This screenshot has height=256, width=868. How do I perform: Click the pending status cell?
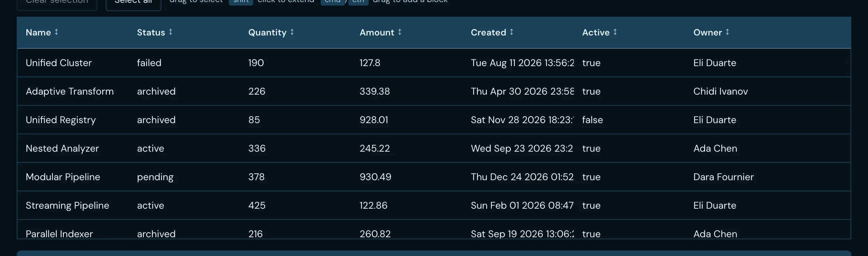[x=184, y=177]
